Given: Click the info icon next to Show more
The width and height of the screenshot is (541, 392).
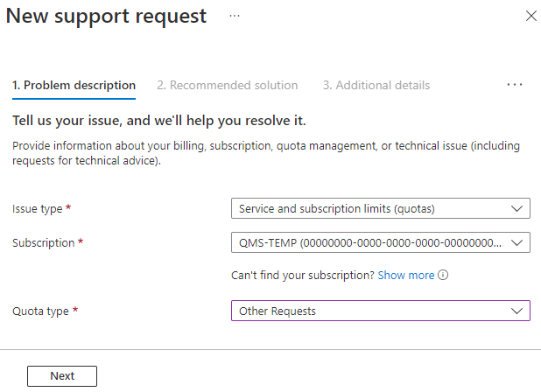Looking at the screenshot, I should pos(443,275).
